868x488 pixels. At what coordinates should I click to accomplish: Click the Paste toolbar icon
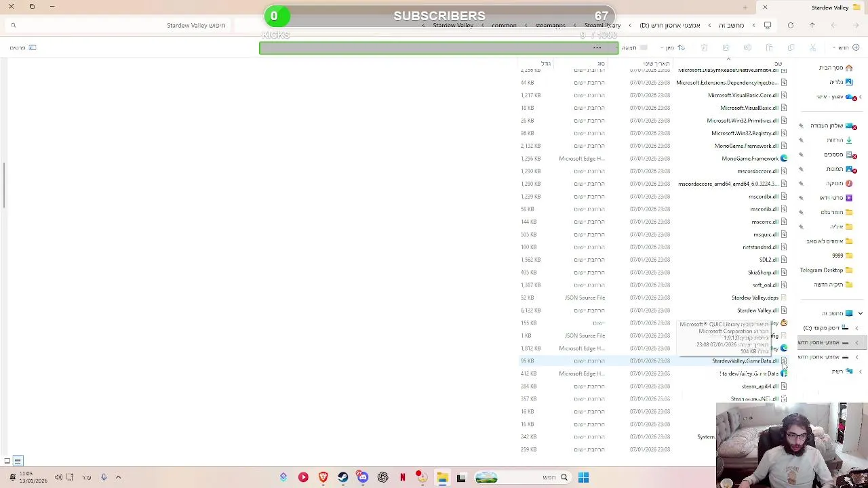[x=769, y=47]
